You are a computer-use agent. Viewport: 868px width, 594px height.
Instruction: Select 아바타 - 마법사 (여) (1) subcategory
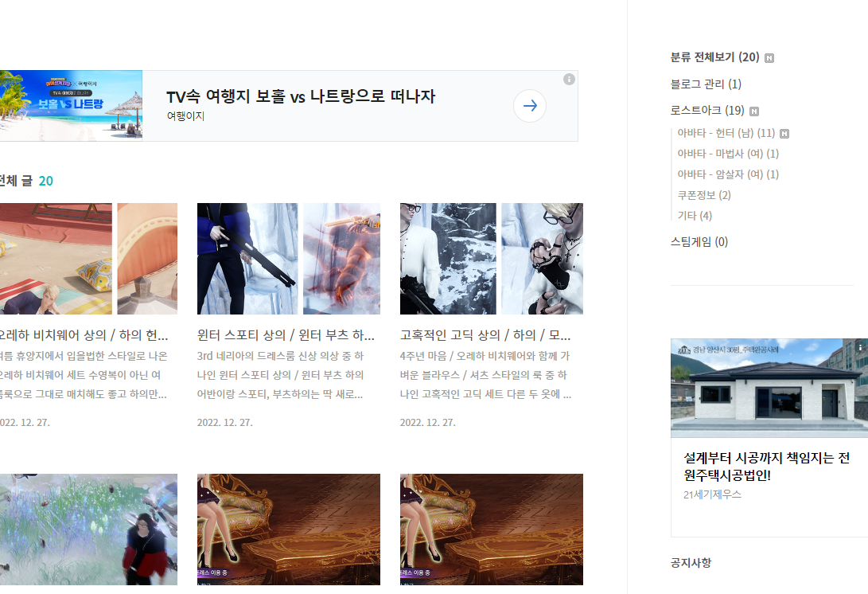coord(728,154)
